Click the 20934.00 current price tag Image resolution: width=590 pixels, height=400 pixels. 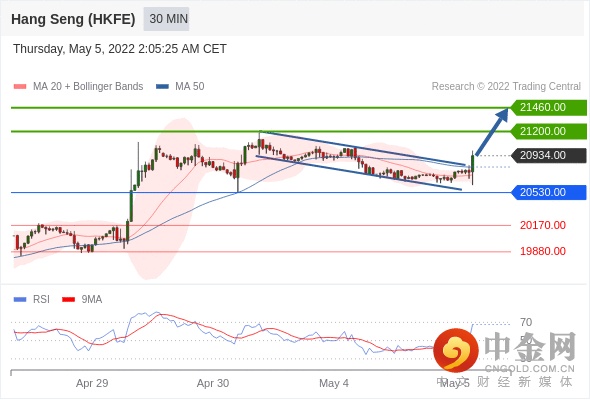(549, 155)
